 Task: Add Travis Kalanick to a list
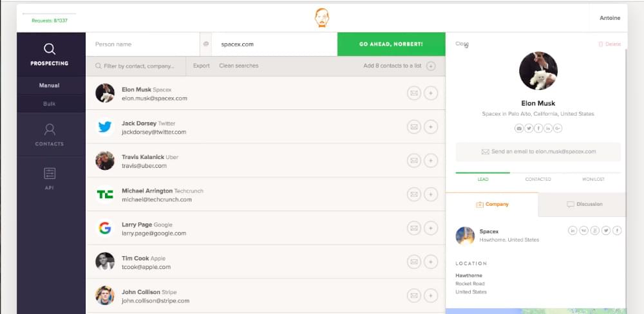pos(431,160)
